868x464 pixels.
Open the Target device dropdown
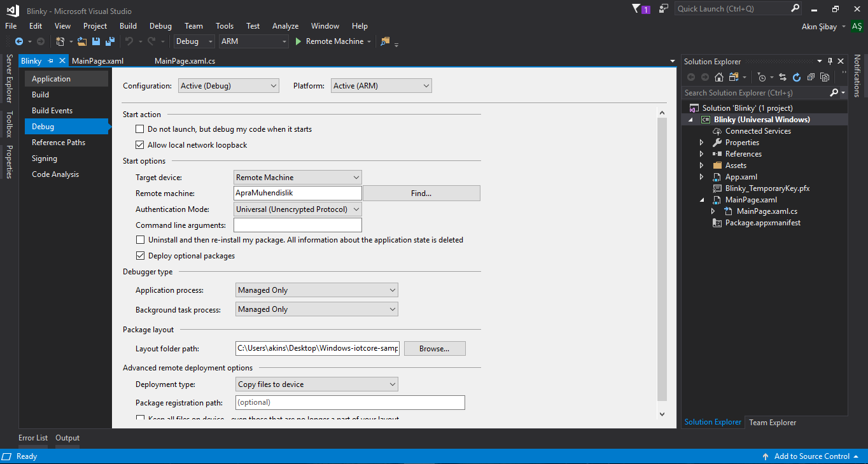click(x=297, y=178)
